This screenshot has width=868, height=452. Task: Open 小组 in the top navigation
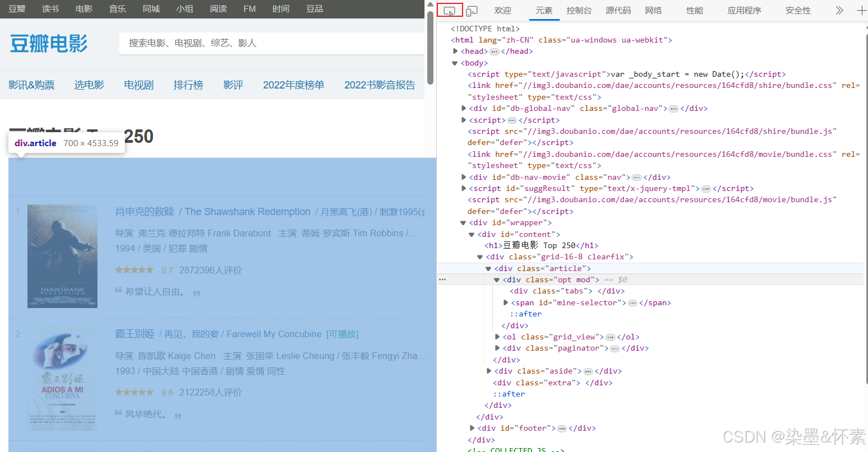[x=185, y=9]
